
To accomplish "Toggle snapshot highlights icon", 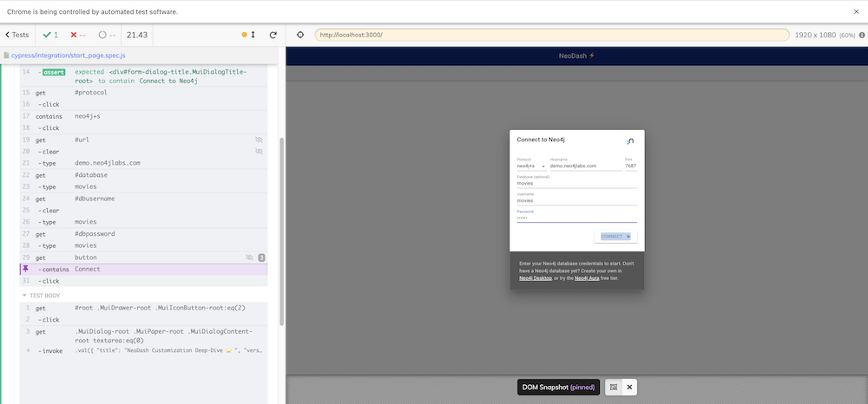I will [x=614, y=388].
